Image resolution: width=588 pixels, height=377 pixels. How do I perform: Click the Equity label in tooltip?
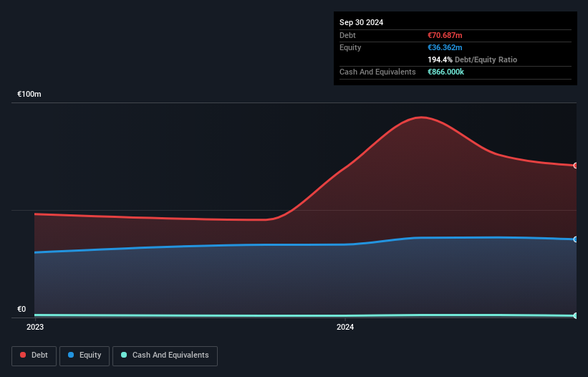pos(350,47)
